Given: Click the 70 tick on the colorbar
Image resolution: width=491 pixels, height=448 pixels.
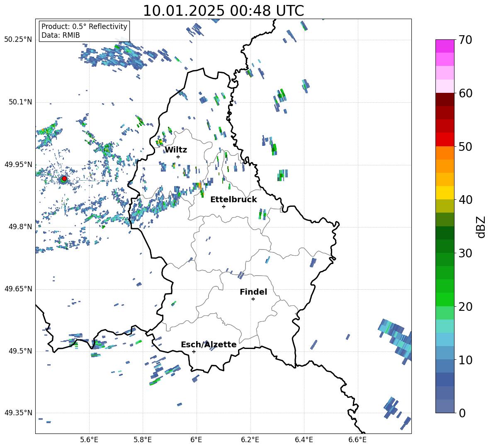Looking at the screenshot, I should (x=465, y=40).
